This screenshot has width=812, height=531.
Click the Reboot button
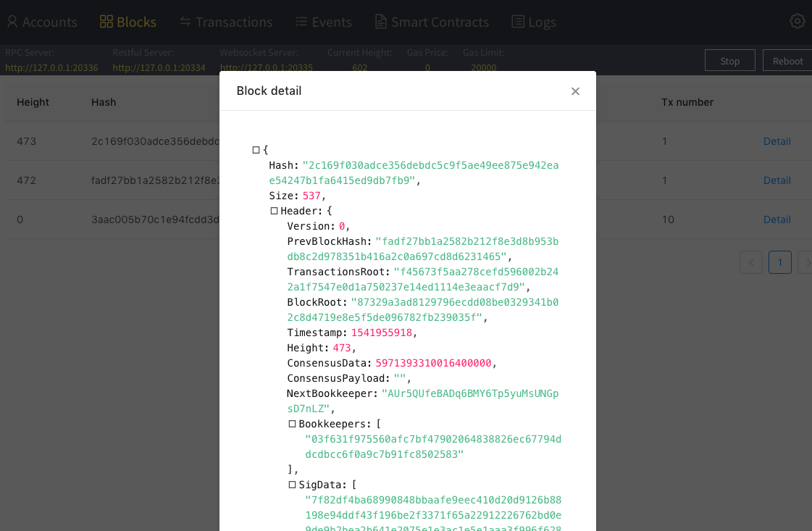tap(787, 61)
